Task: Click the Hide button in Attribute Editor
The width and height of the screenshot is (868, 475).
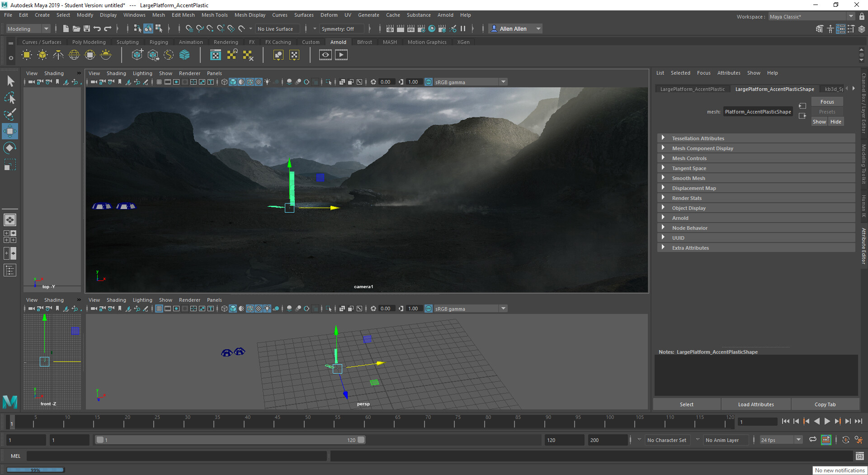Action: pos(836,122)
